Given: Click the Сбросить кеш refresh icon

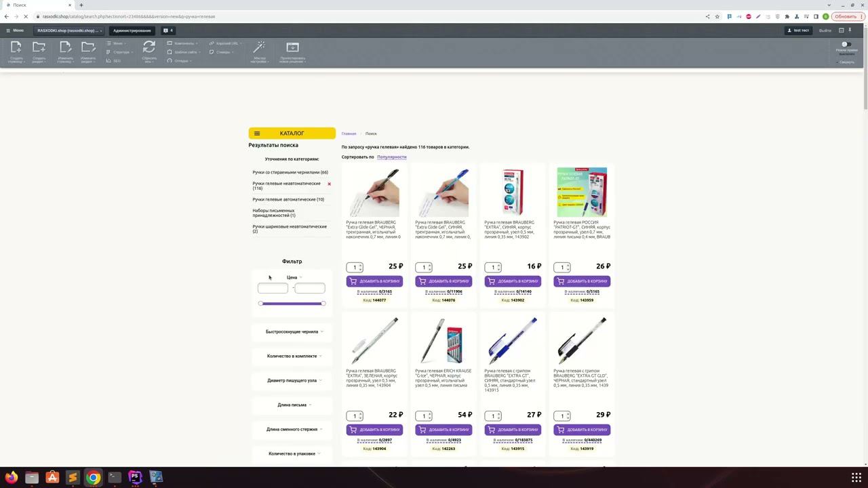Looking at the screenshot, I should pyautogui.click(x=149, y=47).
